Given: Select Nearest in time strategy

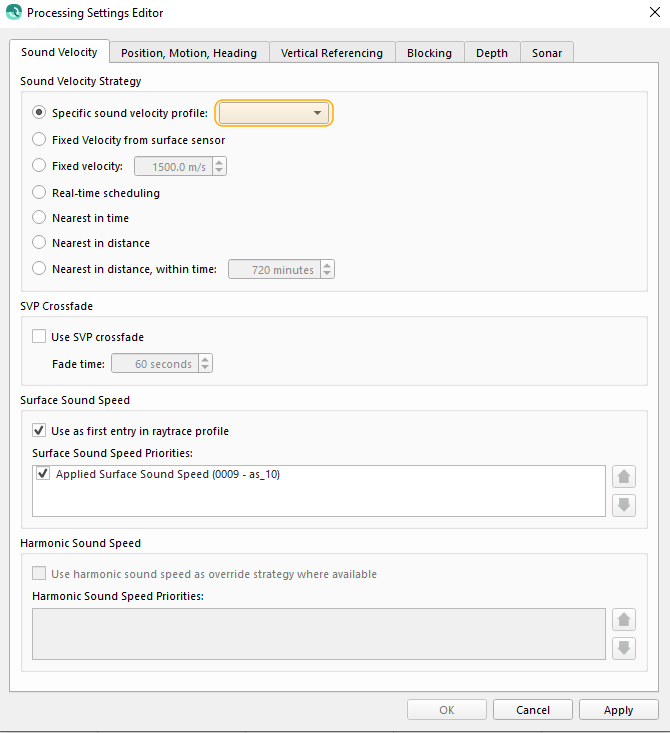Looking at the screenshot, I should 39,218.
